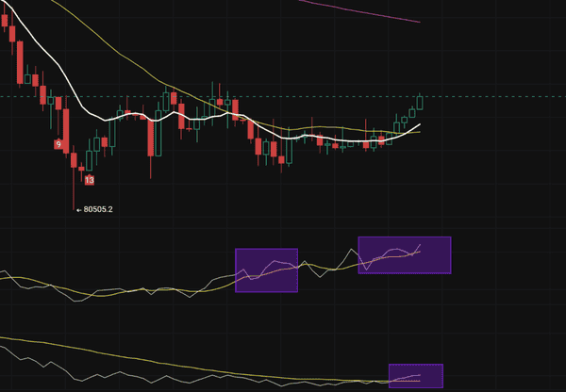Click the red marker labeled 9
This screenshot has width=566, height=392.
58,144
